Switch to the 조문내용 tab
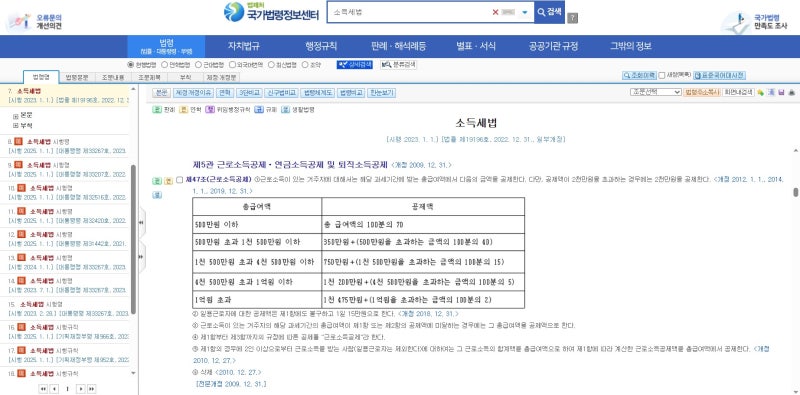This screenshot has height=395, width=800. coord(113,78)
